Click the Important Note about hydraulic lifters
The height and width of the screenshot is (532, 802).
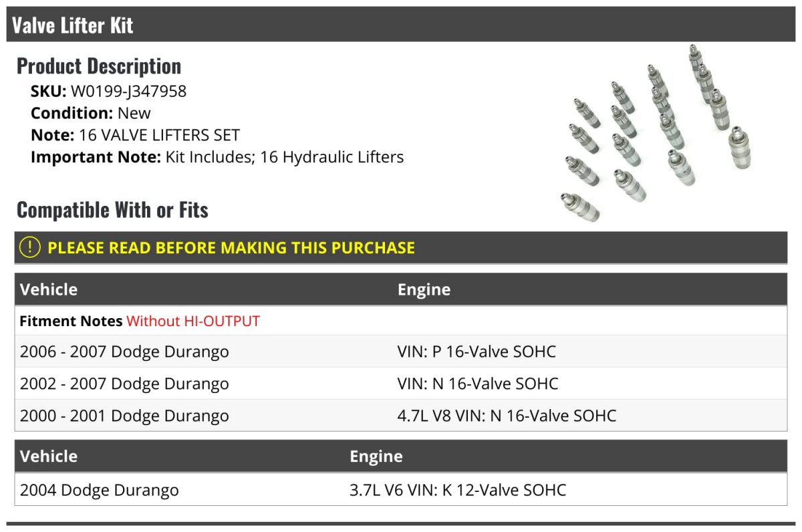[217, 157]
